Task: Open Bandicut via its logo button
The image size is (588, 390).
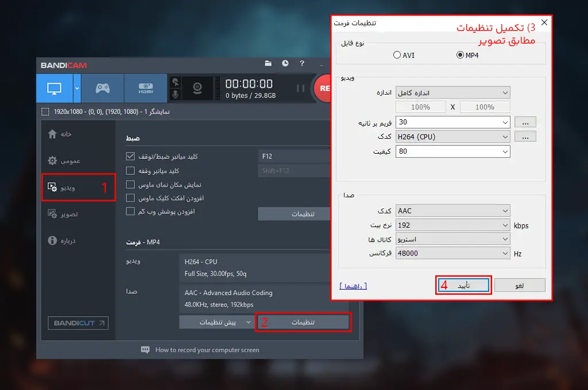Action: (78, 323)
